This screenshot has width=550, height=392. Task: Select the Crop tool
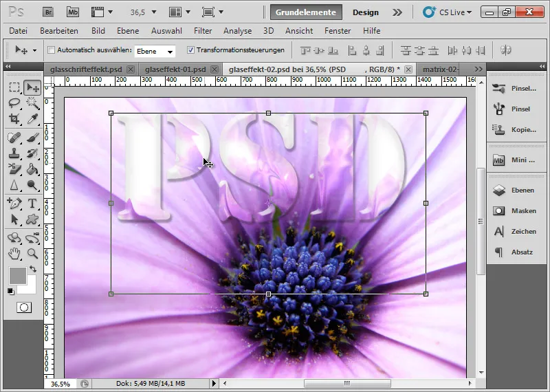pos(14,119)
